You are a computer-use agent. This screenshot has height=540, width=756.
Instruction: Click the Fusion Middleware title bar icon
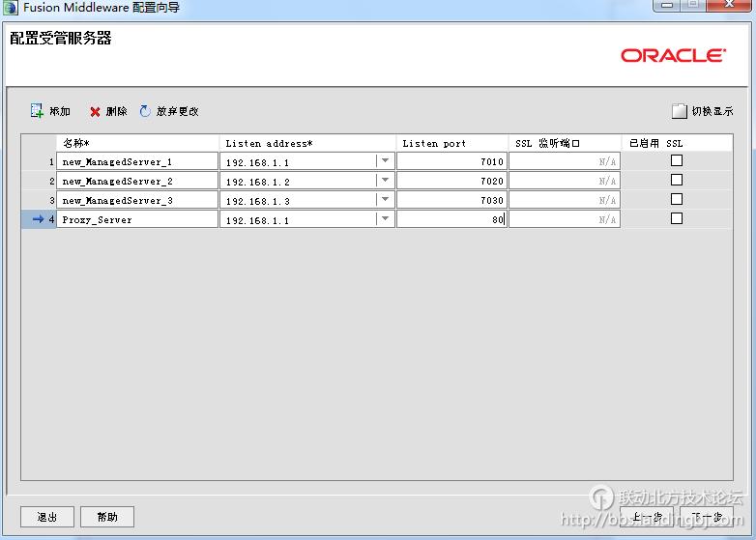(11, 8)
